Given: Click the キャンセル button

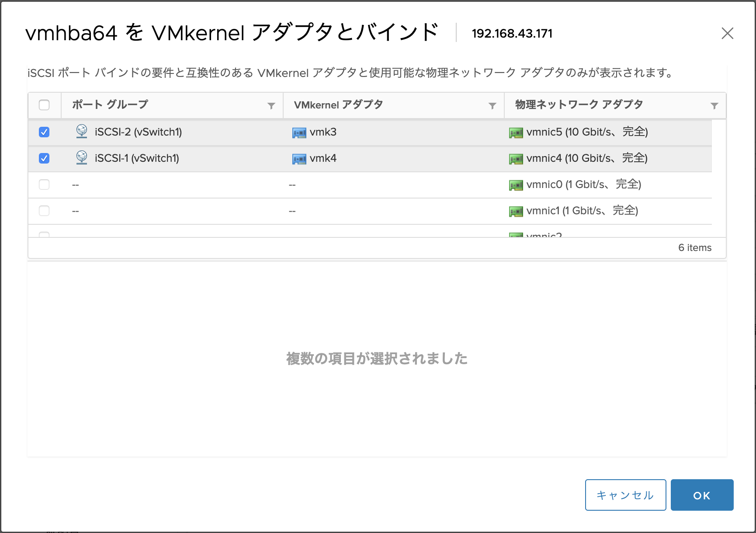Looking at the screenshot, I should coord(626,495).
